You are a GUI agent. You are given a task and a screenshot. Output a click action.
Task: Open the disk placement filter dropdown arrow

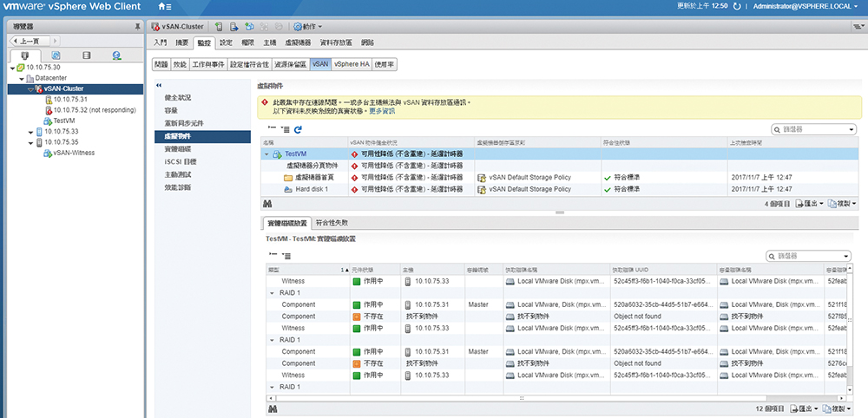pyautogui.click(x=846, y=256)
